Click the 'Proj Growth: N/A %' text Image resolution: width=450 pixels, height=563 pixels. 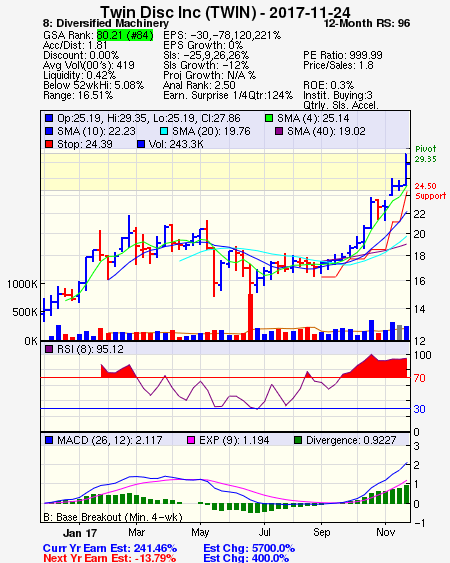point(209,75)
